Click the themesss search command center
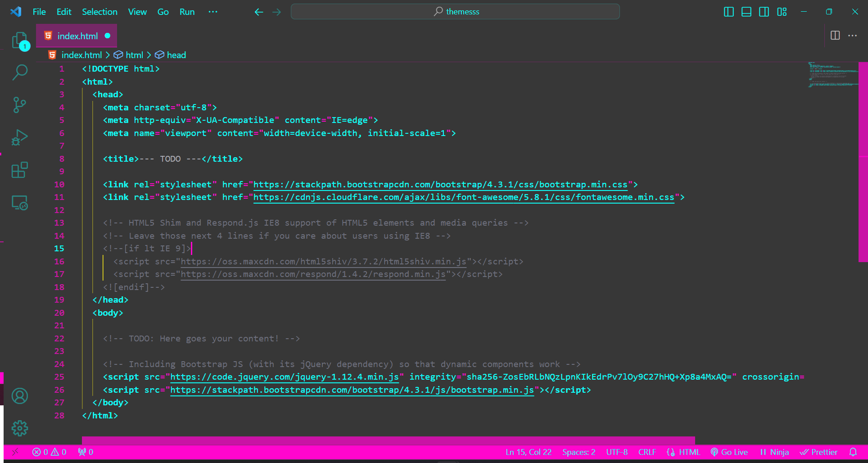Screen dimensions: 868x463 [455, 12]
